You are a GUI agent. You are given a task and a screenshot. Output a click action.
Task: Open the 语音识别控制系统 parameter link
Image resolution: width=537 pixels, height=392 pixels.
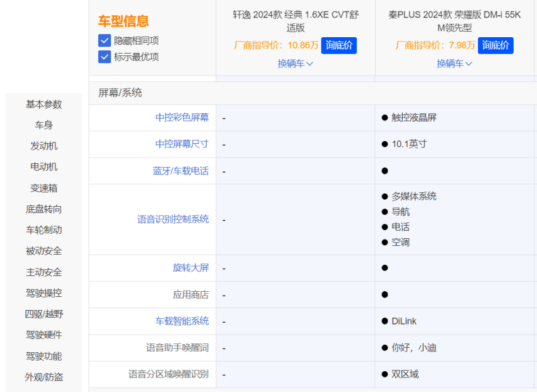point(173,219)
